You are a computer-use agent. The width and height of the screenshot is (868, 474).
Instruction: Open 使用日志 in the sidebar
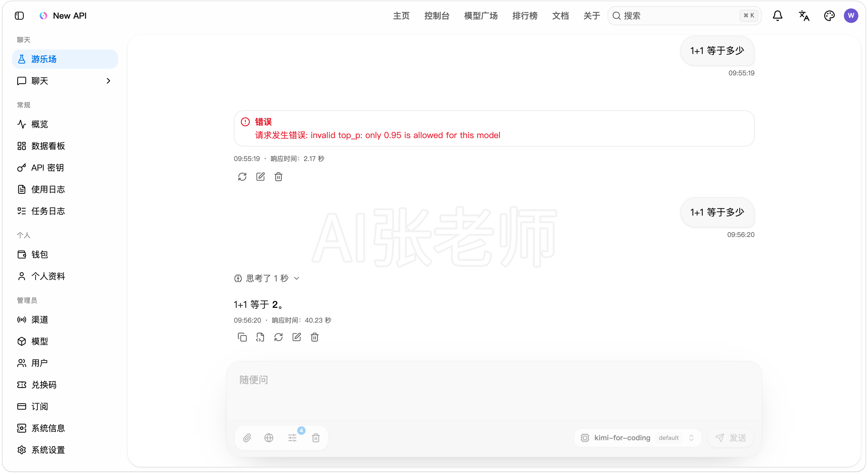click(x=65, y=189)
